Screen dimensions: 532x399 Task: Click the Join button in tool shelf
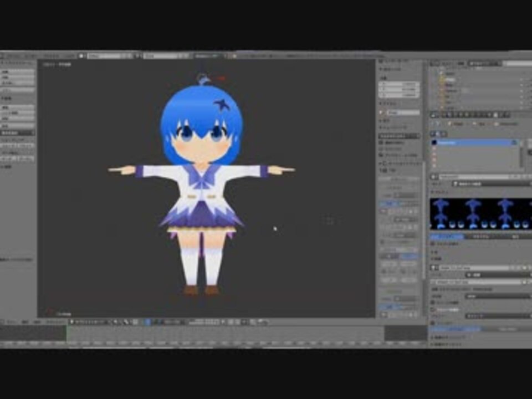18,126
